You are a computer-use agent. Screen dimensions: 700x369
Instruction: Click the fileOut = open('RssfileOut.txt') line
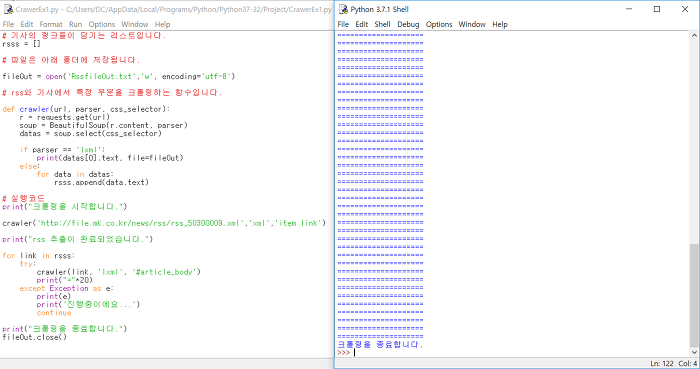pos(119,76)
